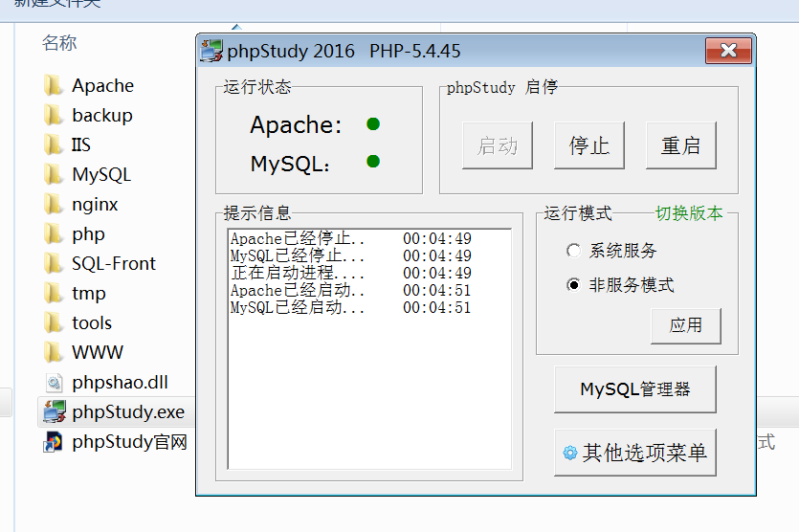Select the Apache folder name

[103, 85]
